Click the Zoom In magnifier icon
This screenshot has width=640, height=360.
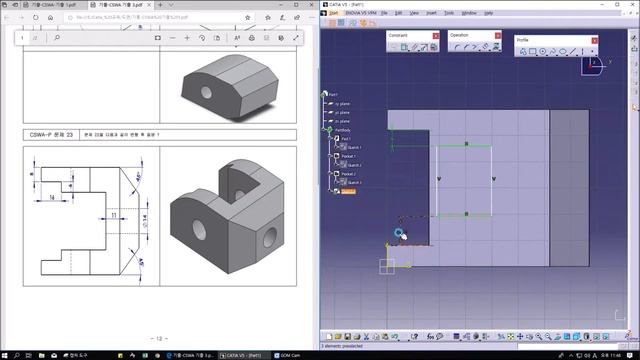pos(539,336)
